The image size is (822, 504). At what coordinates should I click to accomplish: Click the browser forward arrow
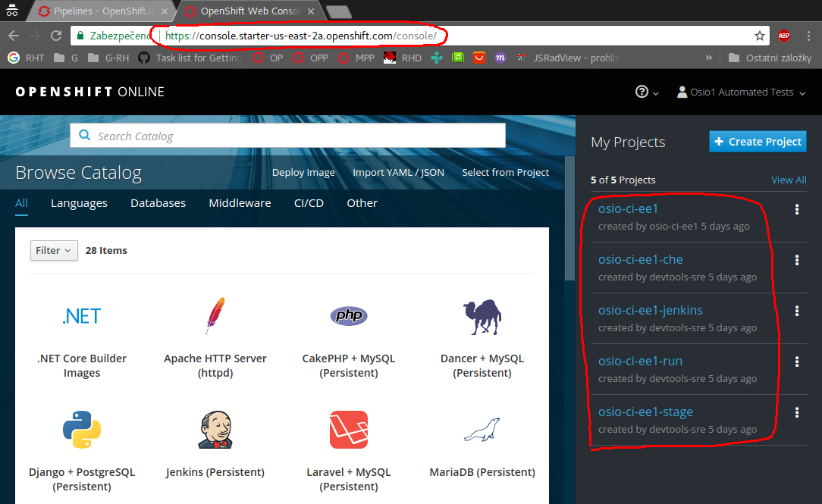[x=35, y=36]
